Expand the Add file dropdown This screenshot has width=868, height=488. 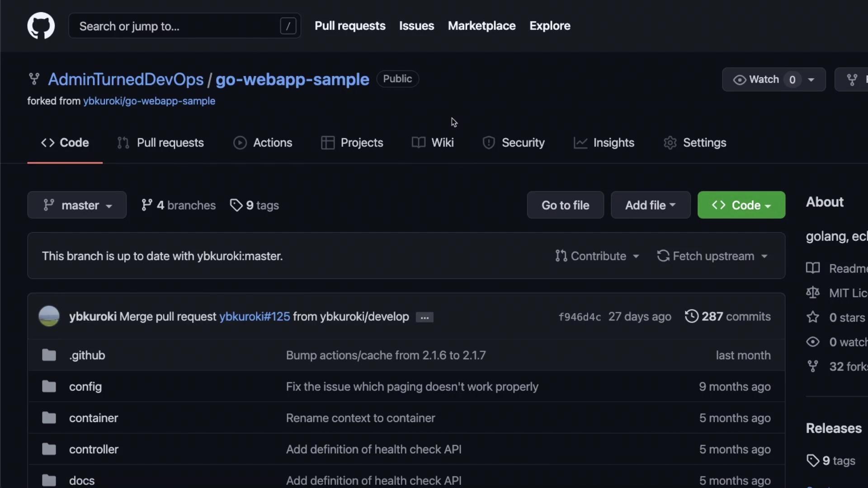650,205
